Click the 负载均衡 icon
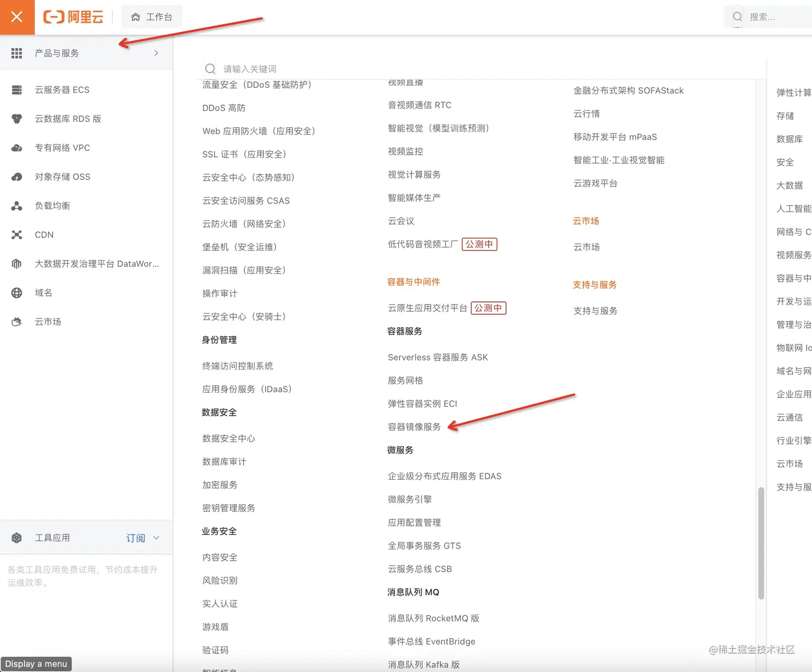Image resolution: width=812 pixels, height=672 pixels. point(17,206)
